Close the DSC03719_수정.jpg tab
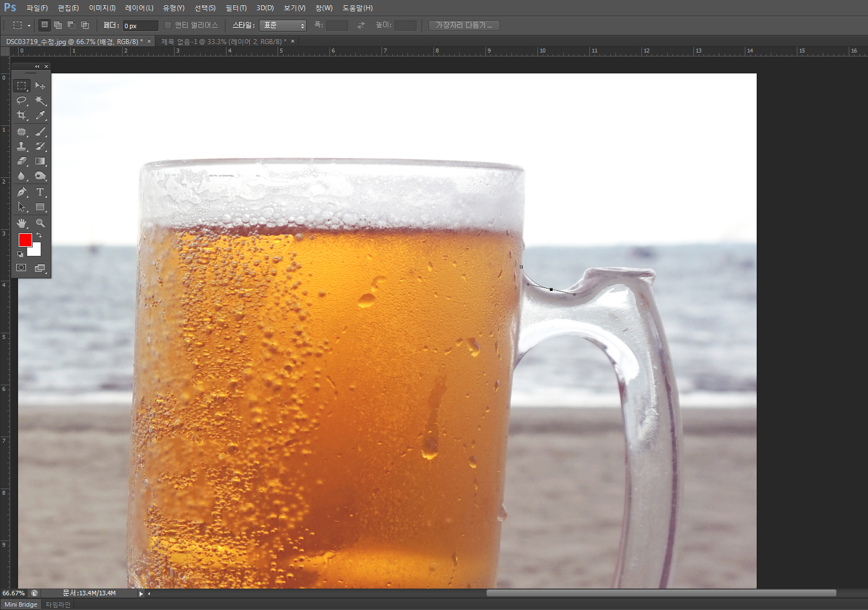 coord(149,41)
